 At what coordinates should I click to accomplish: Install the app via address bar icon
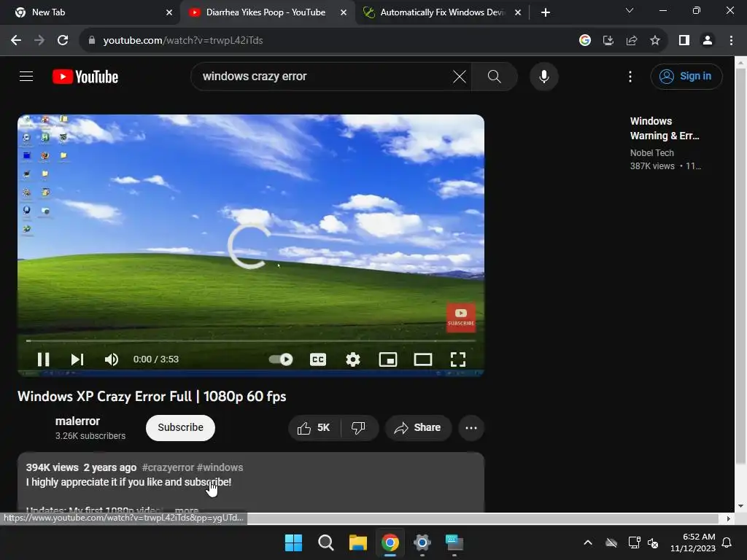[608, 41]
